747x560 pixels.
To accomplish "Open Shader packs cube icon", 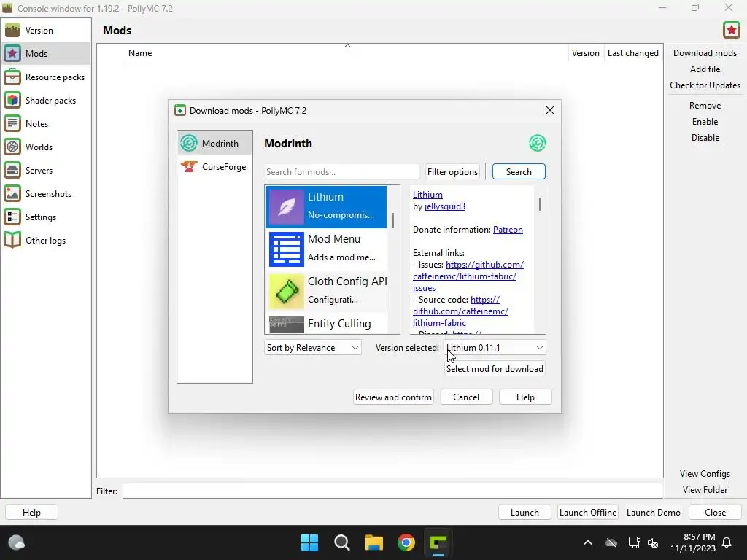I will tap(12, 101).
